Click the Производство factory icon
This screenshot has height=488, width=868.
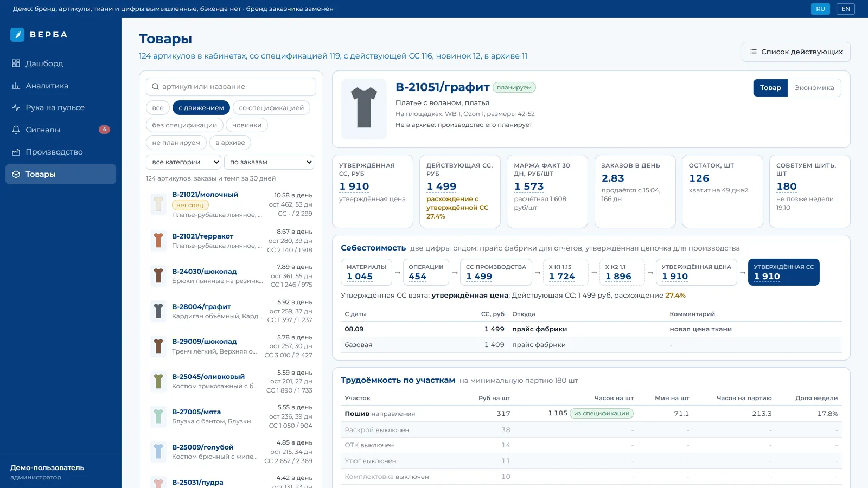tap(16, 152)
